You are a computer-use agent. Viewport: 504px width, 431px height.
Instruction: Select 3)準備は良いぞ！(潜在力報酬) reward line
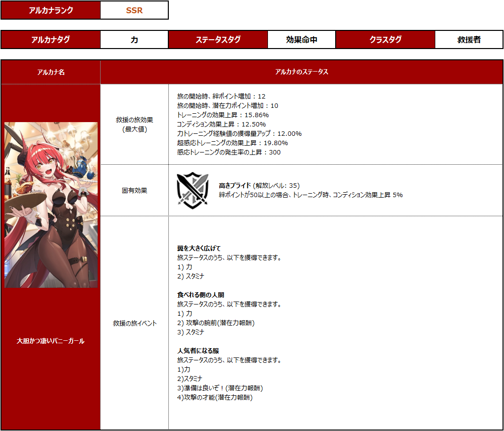(x=220, y=388)
